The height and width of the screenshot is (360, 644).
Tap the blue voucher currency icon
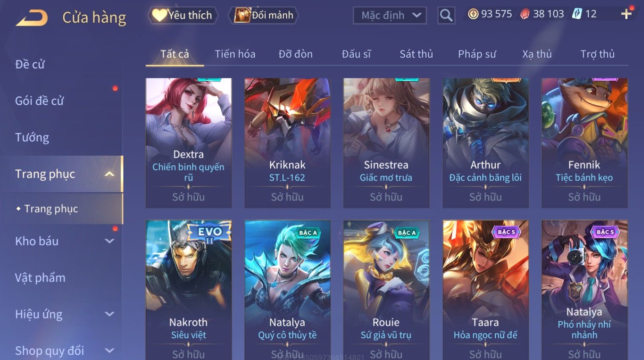(x=577, y=14)
